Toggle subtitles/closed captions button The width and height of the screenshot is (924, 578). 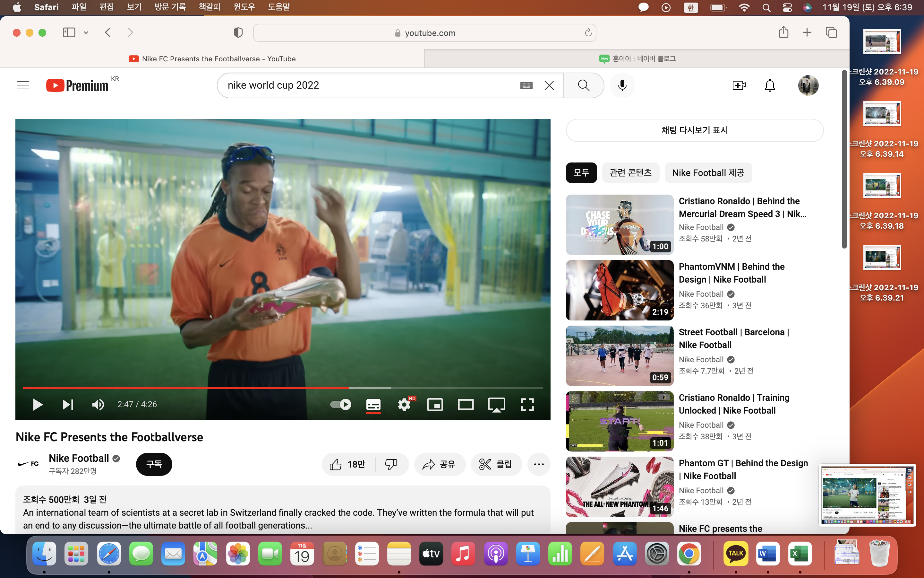(373, 405)
